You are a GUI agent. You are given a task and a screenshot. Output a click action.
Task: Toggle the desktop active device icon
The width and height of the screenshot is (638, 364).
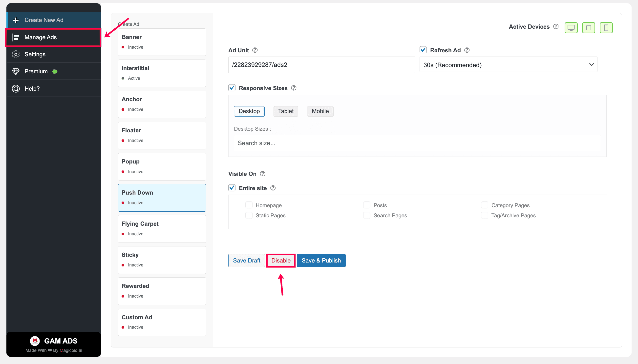pyautogui.click(x=571, y=27)
